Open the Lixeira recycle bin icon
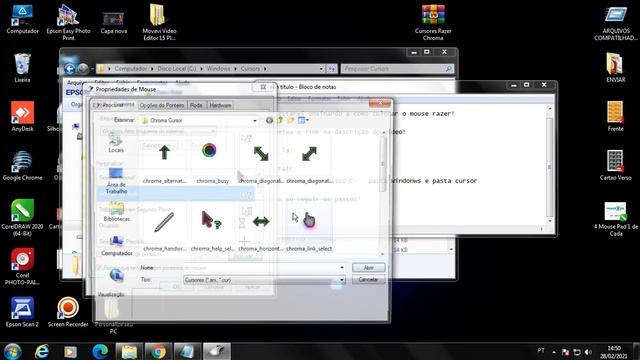Screen dimensions: 640x360 (22, 68)
